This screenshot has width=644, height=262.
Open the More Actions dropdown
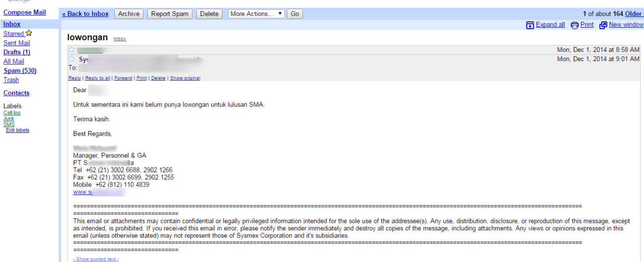(x=256, y=14)
